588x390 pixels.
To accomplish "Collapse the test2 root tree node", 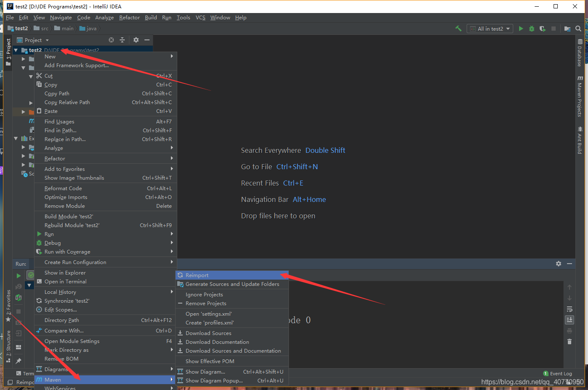I will click(x=16, y=50).
